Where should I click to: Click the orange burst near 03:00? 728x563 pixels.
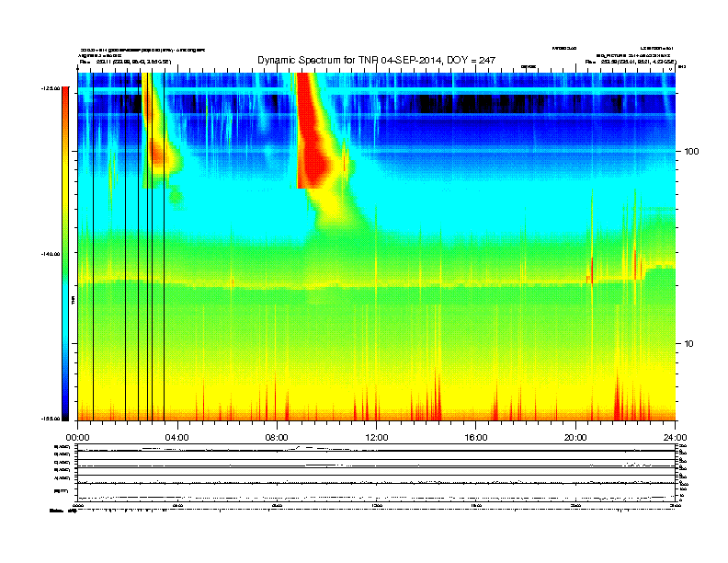pyautogui.click(x=158, y=155)
